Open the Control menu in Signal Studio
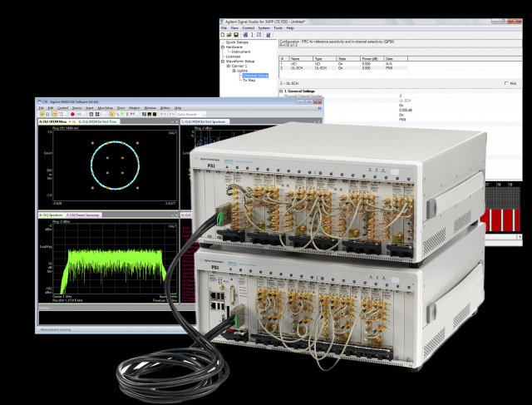The height and width of the screenshot is (405, 532). pos(249,27)
